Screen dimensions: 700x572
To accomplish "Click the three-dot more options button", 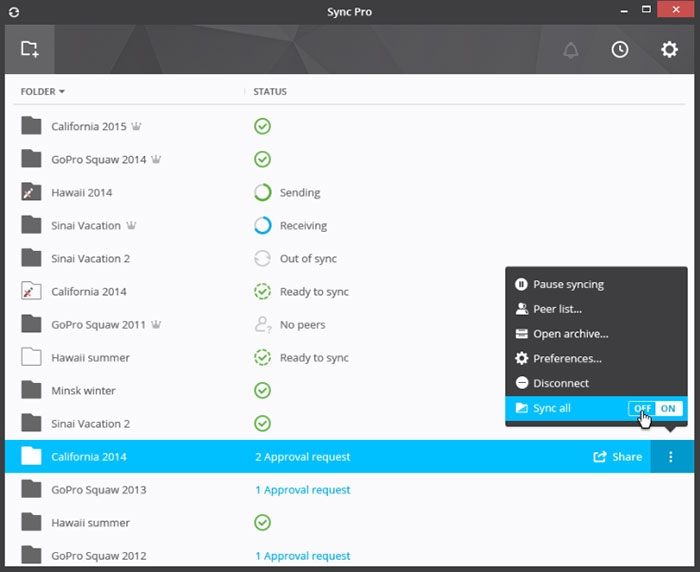I will [x=670, y=457].
